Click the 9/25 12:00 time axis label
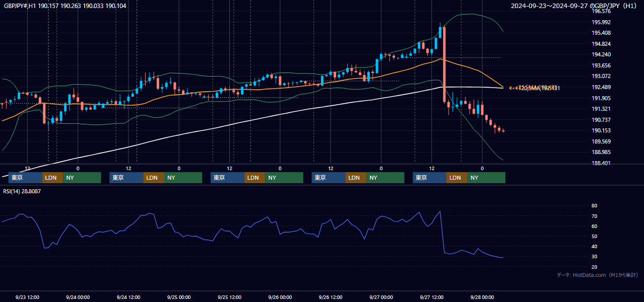The height and width of the screenshot is (302, 644). click(x=229, y=297)
